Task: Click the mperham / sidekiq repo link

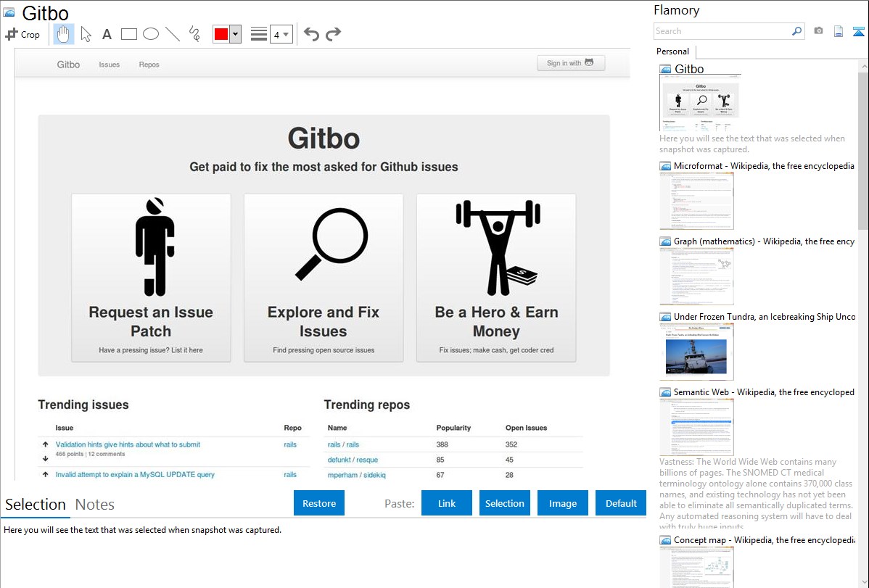Action: pyautogui.click(x=356, y=475)
